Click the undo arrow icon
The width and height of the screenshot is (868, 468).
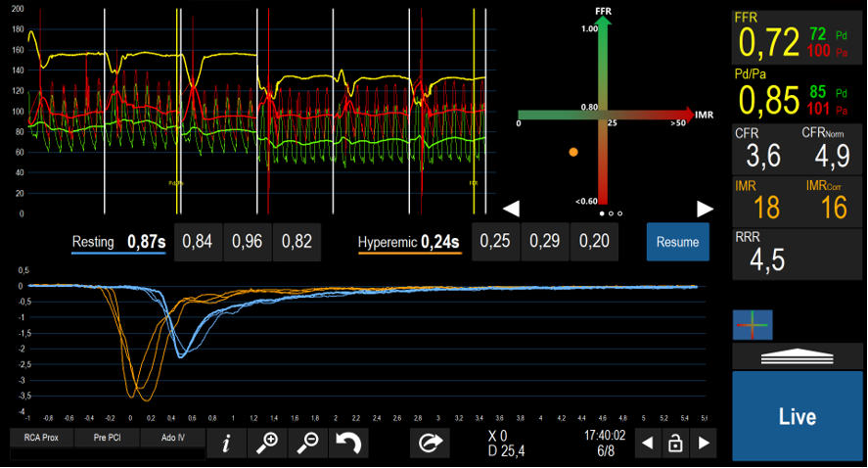click(349, 444)
